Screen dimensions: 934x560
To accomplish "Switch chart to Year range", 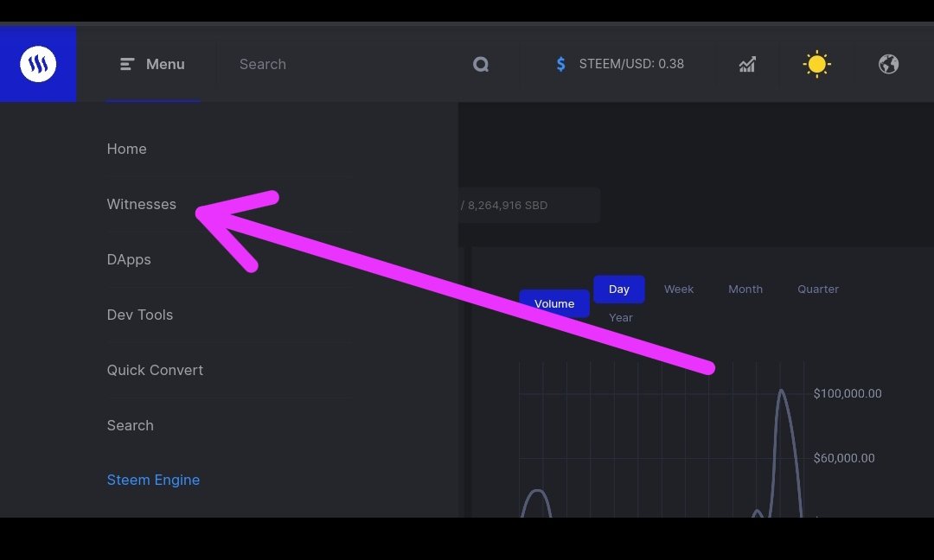I will pyautogui.click(x=621, y=318).
